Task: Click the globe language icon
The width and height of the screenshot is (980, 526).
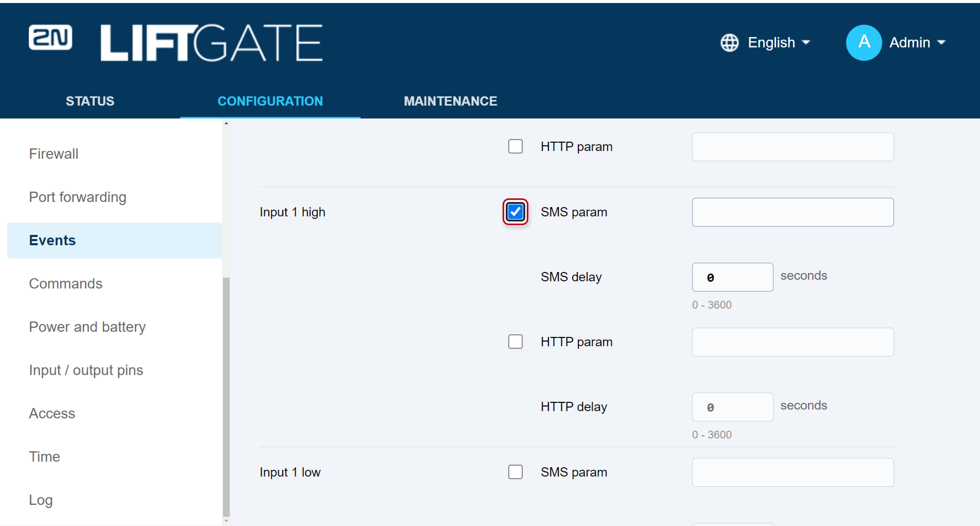Action: pyautogui.click(x=729, y=43)
